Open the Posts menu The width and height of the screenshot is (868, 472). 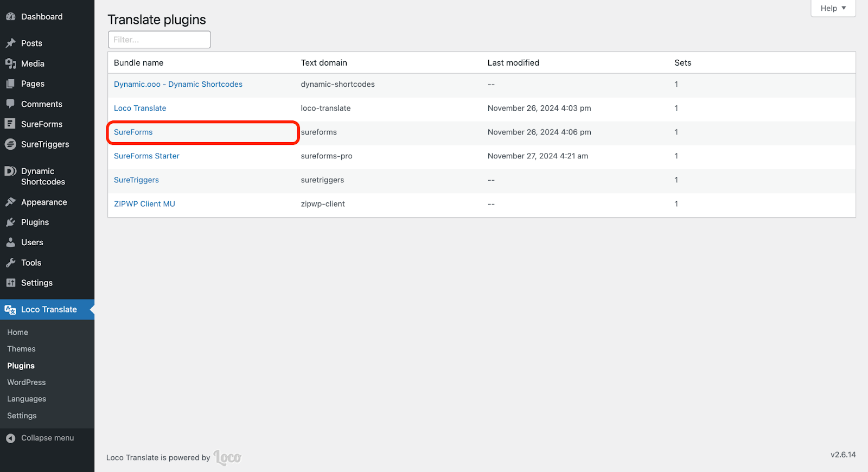click(31, 43)
